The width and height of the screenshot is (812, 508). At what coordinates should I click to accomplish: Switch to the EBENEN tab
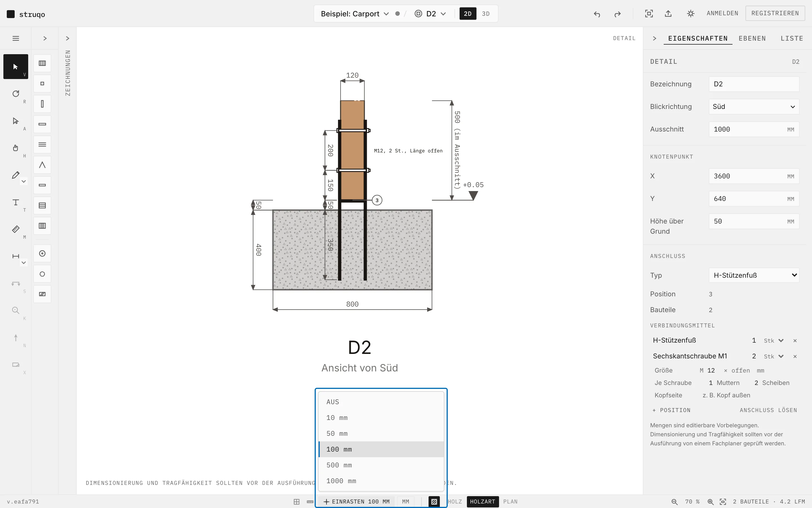coord(752,38)
